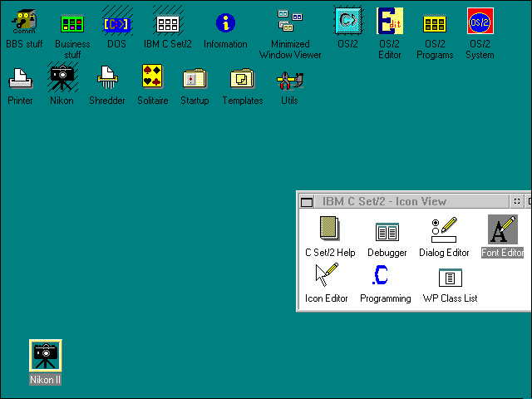
Task: Open the Minimized Window Viewer icon
Action: tap(290, 21)
